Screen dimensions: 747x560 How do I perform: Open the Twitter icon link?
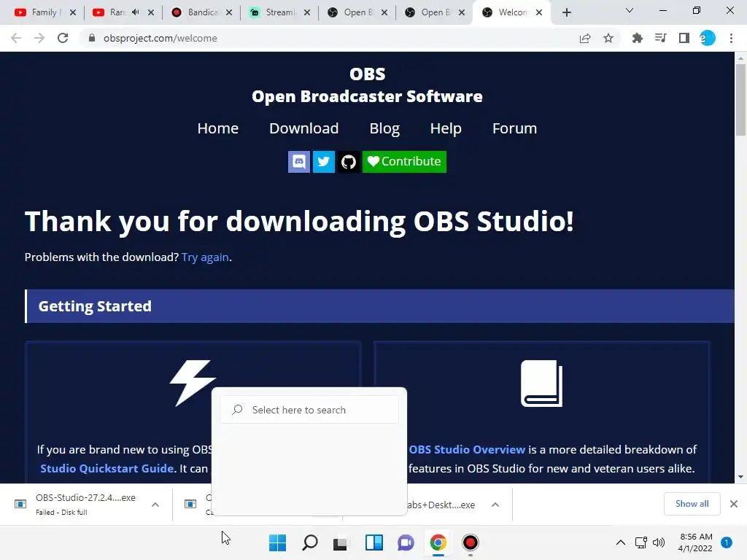pyautogui.click(x=323, y=162)
